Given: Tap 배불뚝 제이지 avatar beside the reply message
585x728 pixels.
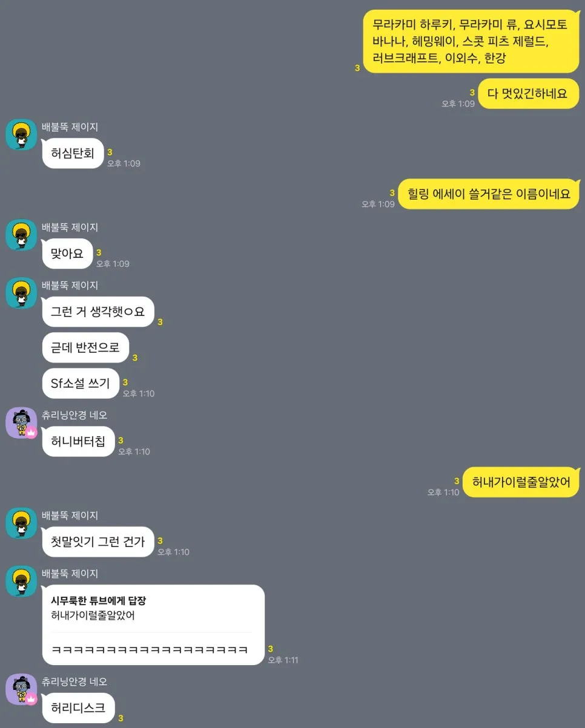Looking at the screenshot, I should pyautogui.click(x=21, y=581).
